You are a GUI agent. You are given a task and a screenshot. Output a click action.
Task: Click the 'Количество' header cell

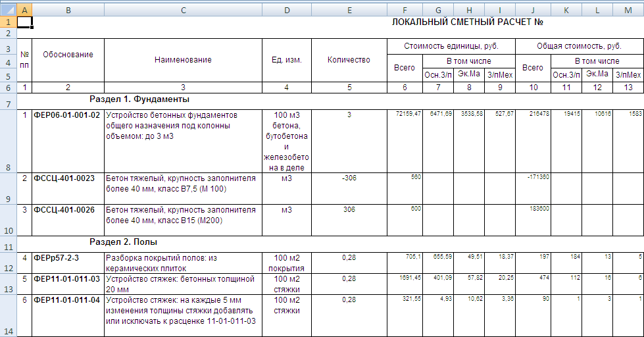click(x=349, y=60)
